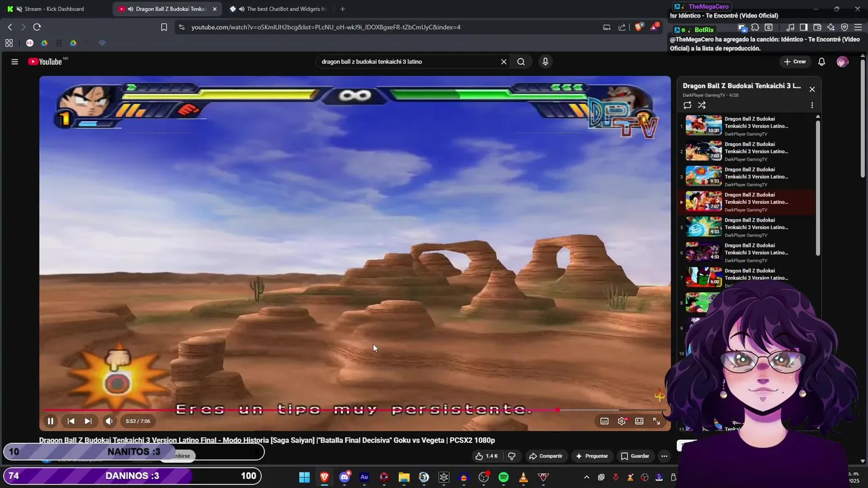Screen dimensions: 868x488
Task: Go back in the browser
Action: point(9,27)
